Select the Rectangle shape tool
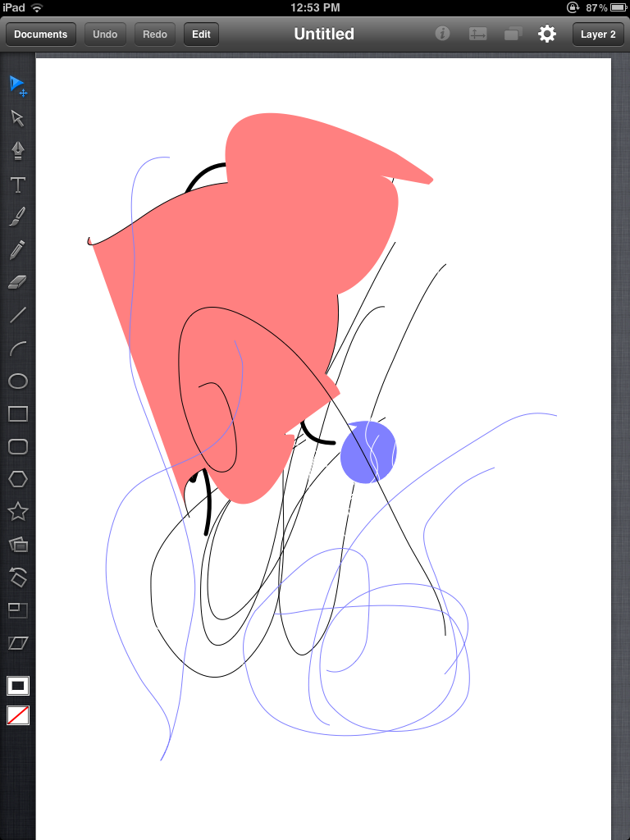The width and height of the screenshot is (630, 840). point(17,414)
